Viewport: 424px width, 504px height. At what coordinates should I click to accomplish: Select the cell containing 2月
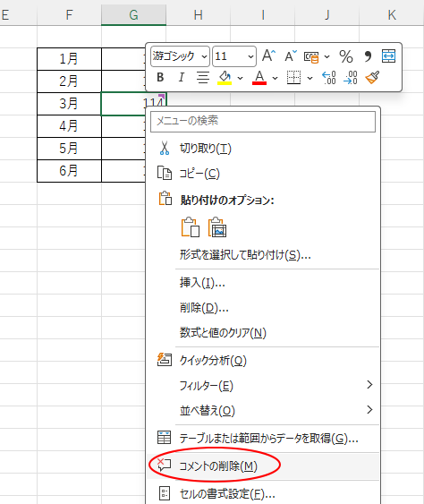pyautogui.click(x=69, y=81)
